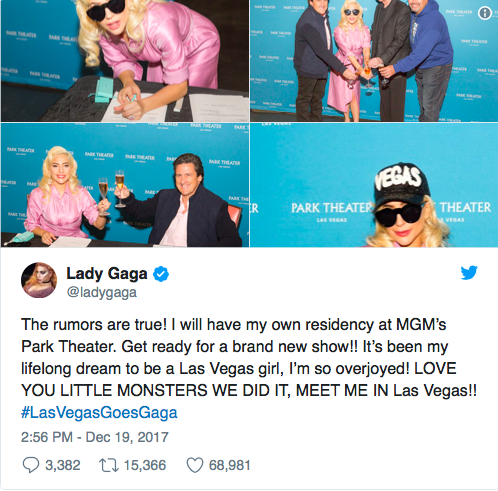Click the tweet text body

coord(249,357)
